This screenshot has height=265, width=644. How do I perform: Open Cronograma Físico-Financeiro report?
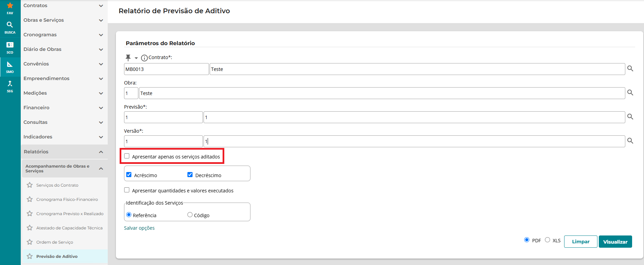(67, 200)
